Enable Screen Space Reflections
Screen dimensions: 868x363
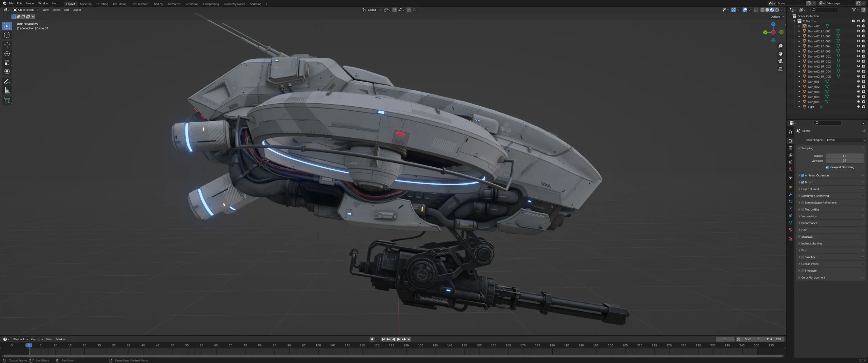(803, 202)
